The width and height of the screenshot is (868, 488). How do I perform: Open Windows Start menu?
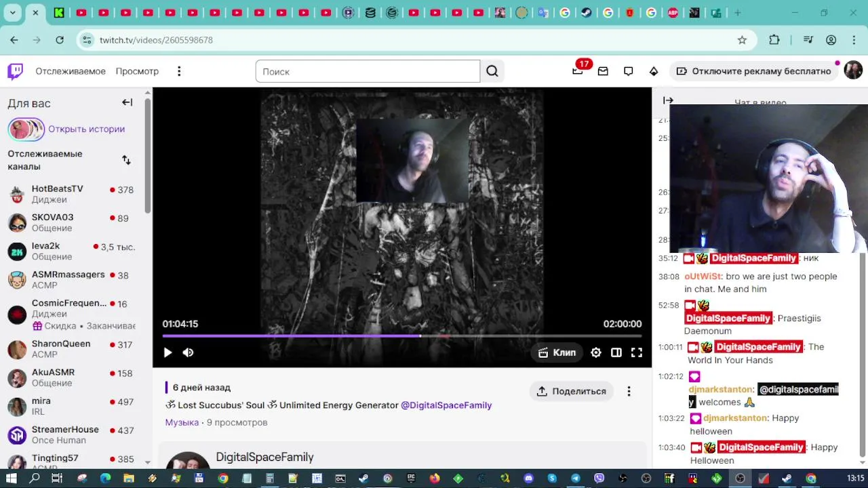[12, 478]
